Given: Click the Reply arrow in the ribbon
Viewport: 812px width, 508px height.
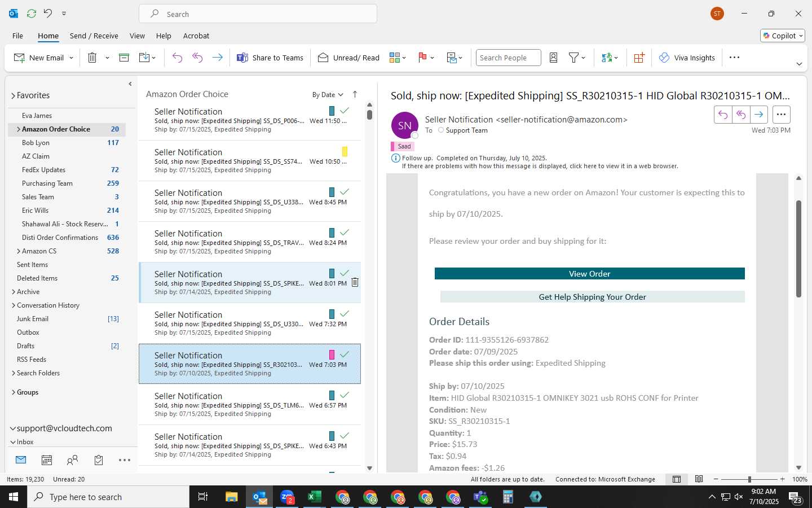Looking at the screenshot, I should (177, 58).
